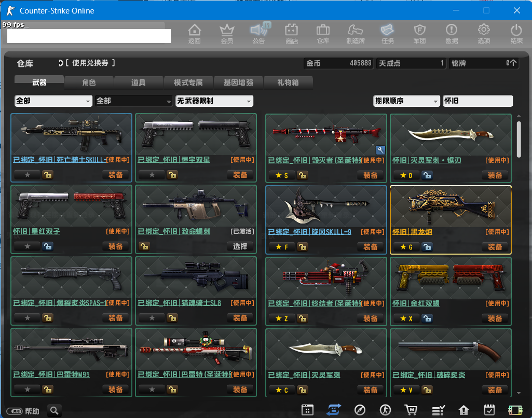Switch to the 模式专属 tab
Screen dimensions: 532x418
tap(188, 82)
